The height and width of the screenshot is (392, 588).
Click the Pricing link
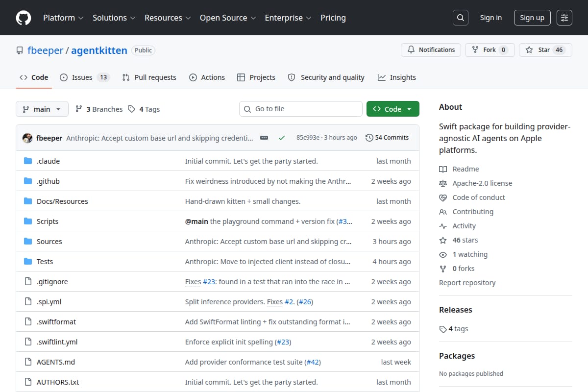pyautogui.click(x=333, y=18)
